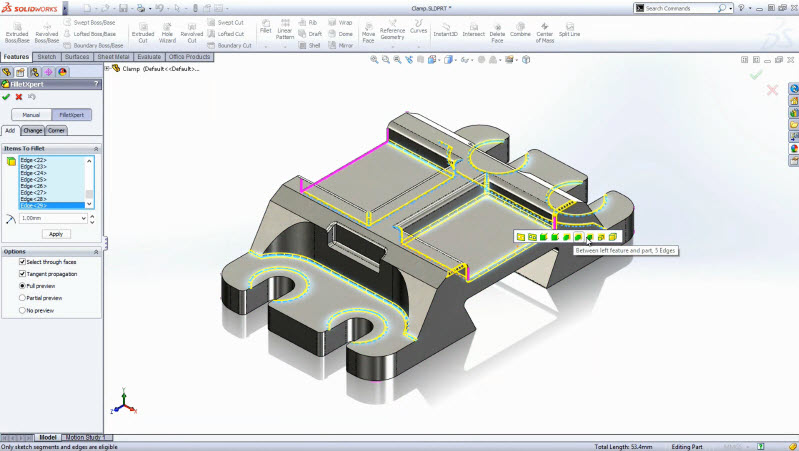Select Partial preview radio button
The width and height of the screenshot is (799, 451).
22,298
